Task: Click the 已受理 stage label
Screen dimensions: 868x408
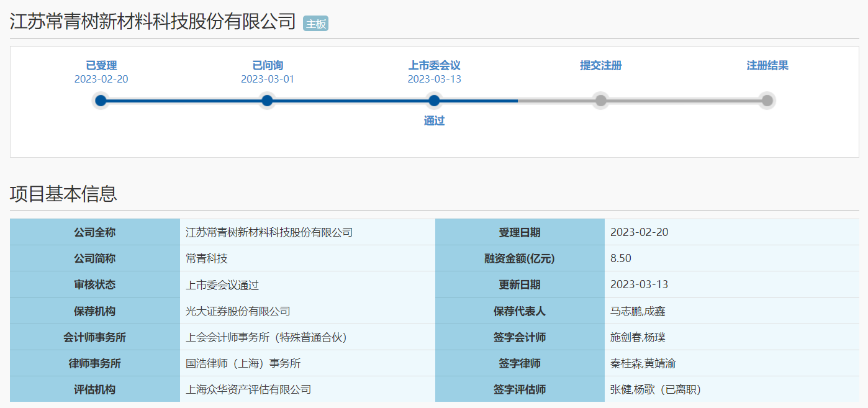Action: tap(101, 65)
